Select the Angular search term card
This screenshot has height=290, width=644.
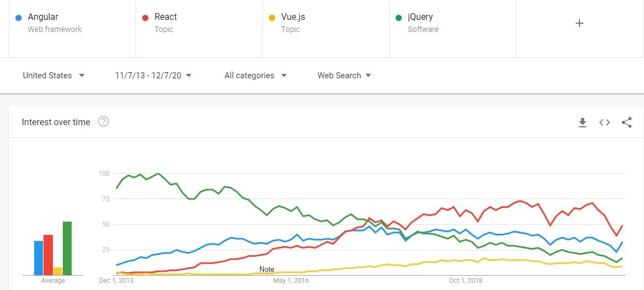point(72,23)
